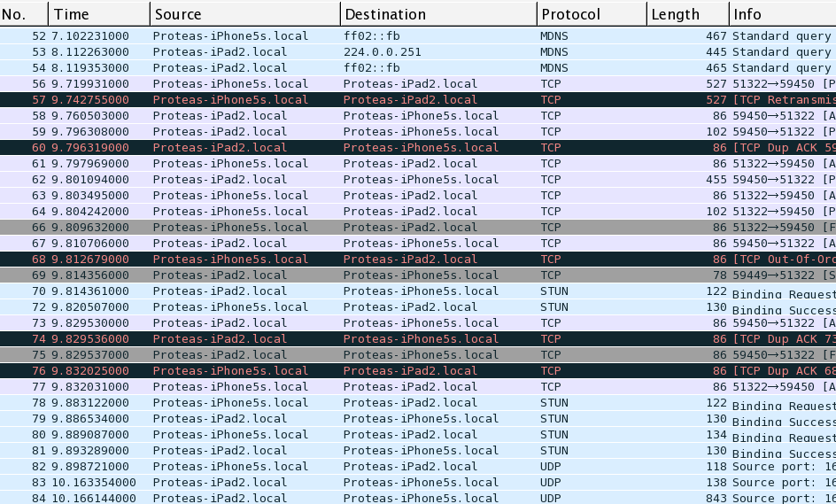Image resolution: width=836 pixels, height=504 pixels.
Task: Select packet 72 STUN Binding Success
Action: coord(418,307)
